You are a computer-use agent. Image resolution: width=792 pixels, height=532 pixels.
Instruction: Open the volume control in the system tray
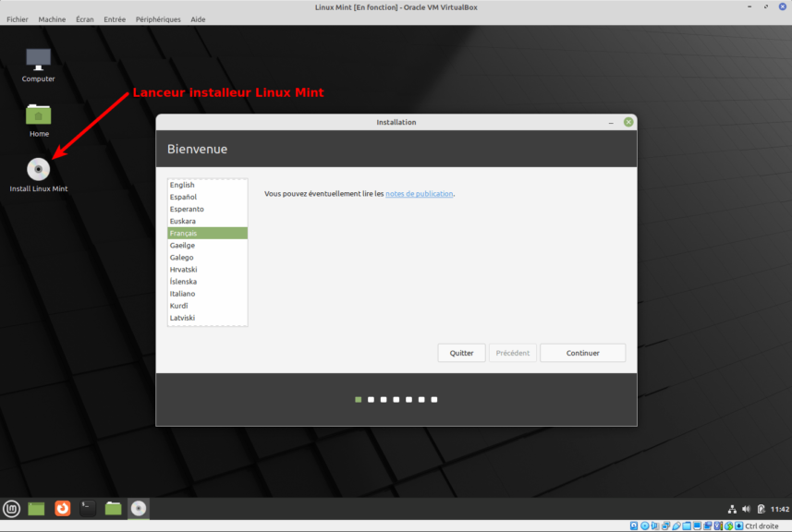(746, 508)
